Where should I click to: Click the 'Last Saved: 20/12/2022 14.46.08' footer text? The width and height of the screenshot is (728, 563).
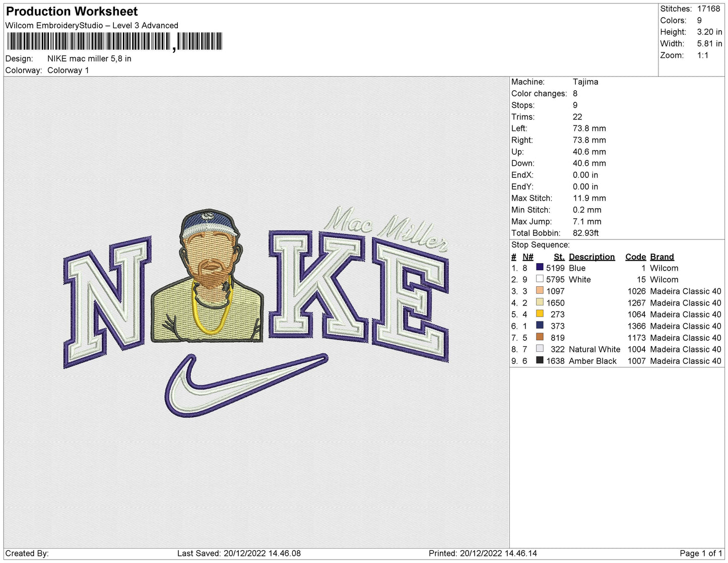click(x=239, y=553)
